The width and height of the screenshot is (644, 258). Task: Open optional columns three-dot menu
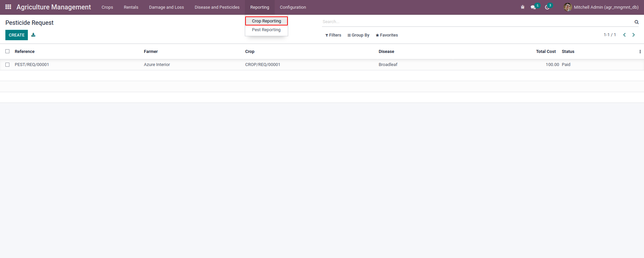640,52
